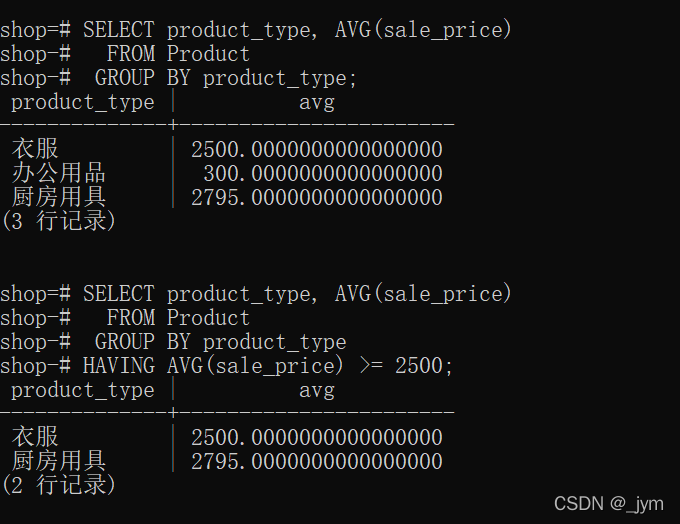Click the (3 行记录) row count text

click(58, 222)
